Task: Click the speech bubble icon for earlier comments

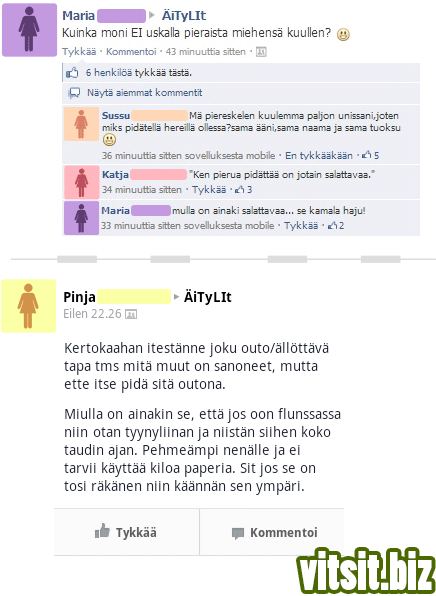Action: pos(74,93)
